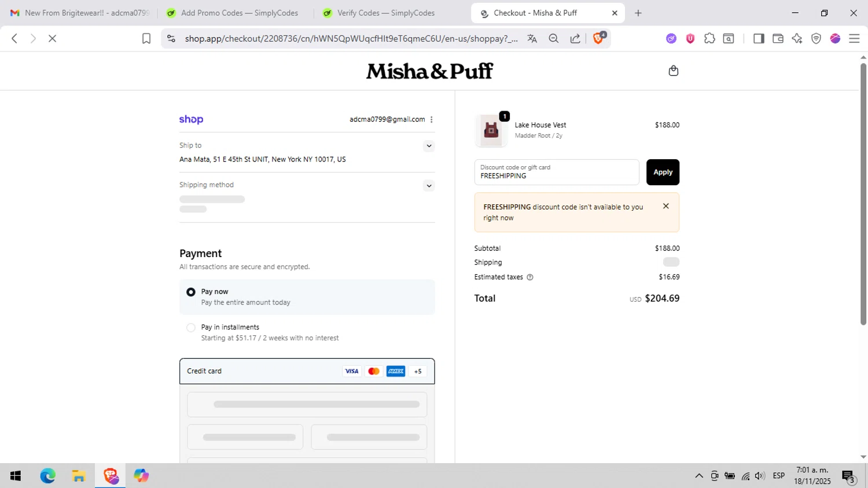Image resolution: width=868 pixels, height=488 pixels.
Task: Open the extensions puzzle icon
Action: tap(709, 38)
